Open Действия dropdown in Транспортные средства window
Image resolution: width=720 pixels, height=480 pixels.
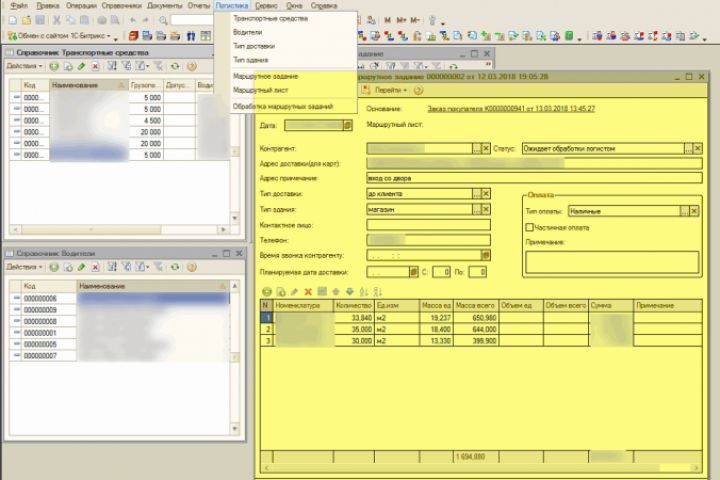coord(24,66)
